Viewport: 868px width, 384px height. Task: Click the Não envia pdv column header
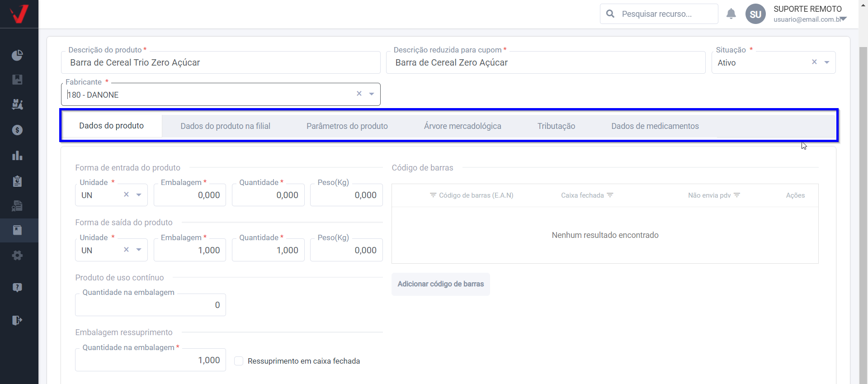(x=709, y=195)
